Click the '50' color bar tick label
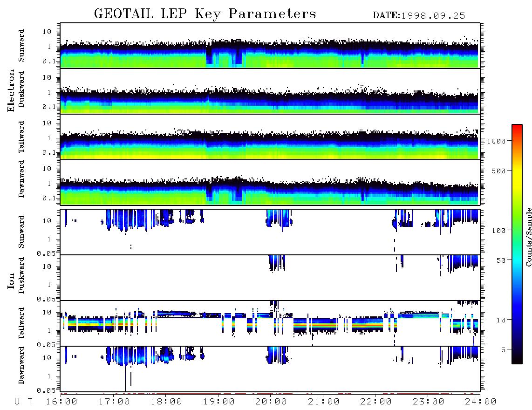Viewport: 532px width, 410px height. tap(501, 260)
